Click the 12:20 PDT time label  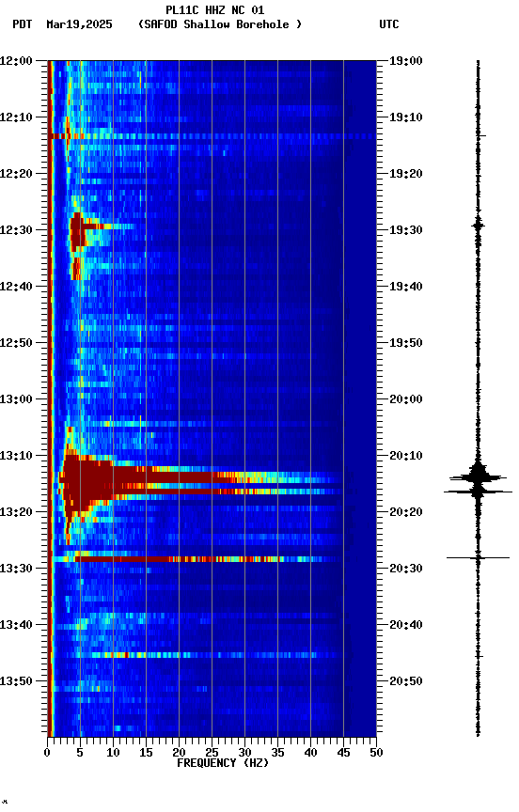point(16,174)
